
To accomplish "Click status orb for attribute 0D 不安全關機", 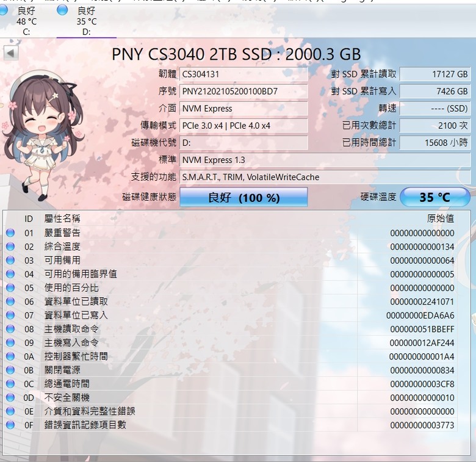I will click(10, 398).
